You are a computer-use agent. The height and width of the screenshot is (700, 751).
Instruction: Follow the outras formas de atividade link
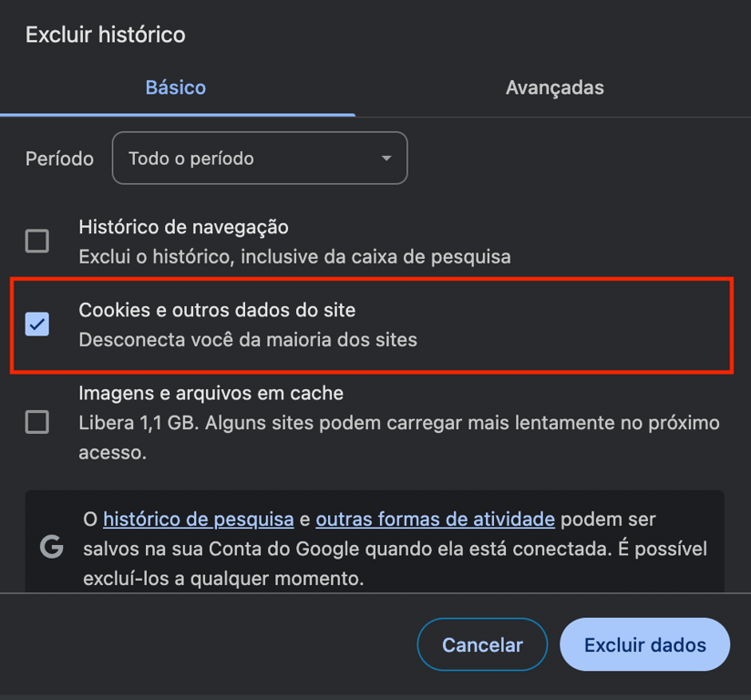point(435,520)
